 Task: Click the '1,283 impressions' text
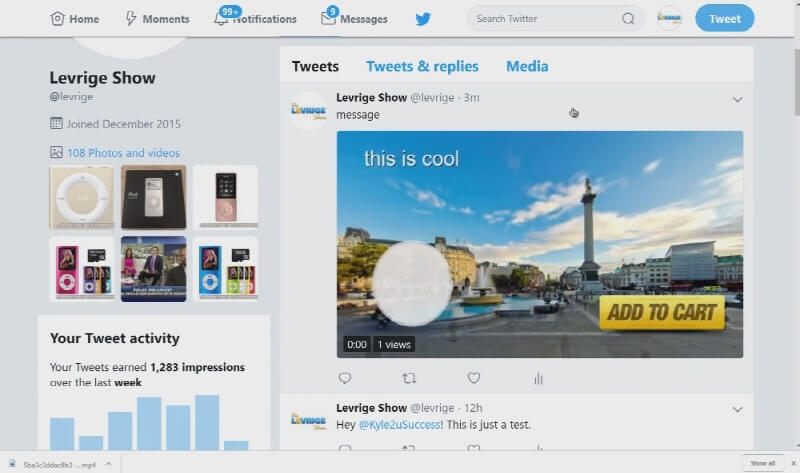tap(197, 367)
